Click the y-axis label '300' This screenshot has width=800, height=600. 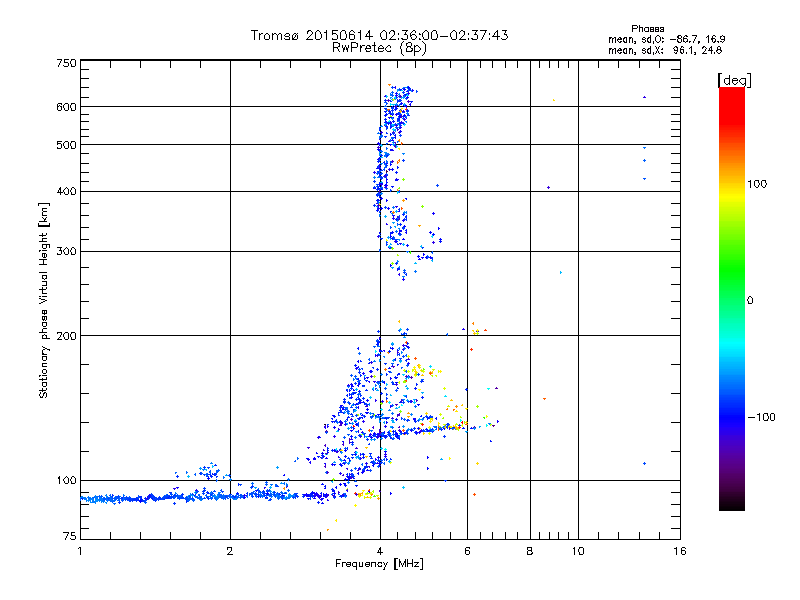pyautogui.click(x=66, y=252)
